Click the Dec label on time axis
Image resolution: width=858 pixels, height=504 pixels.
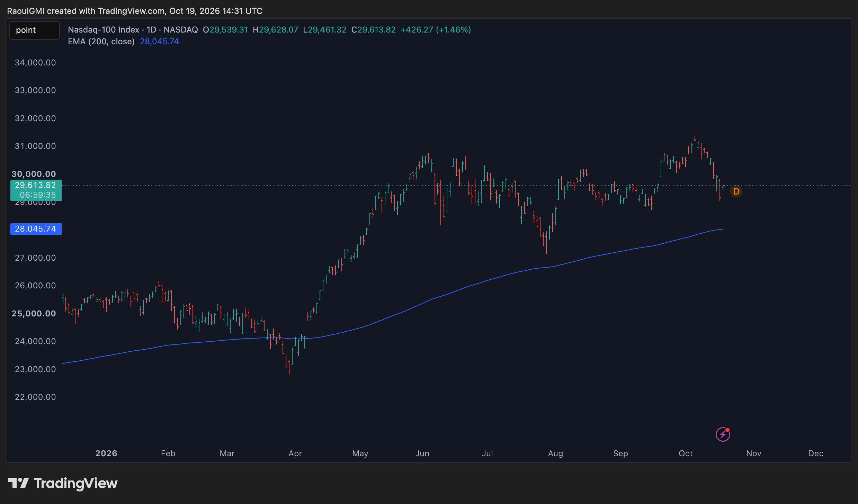816,453
